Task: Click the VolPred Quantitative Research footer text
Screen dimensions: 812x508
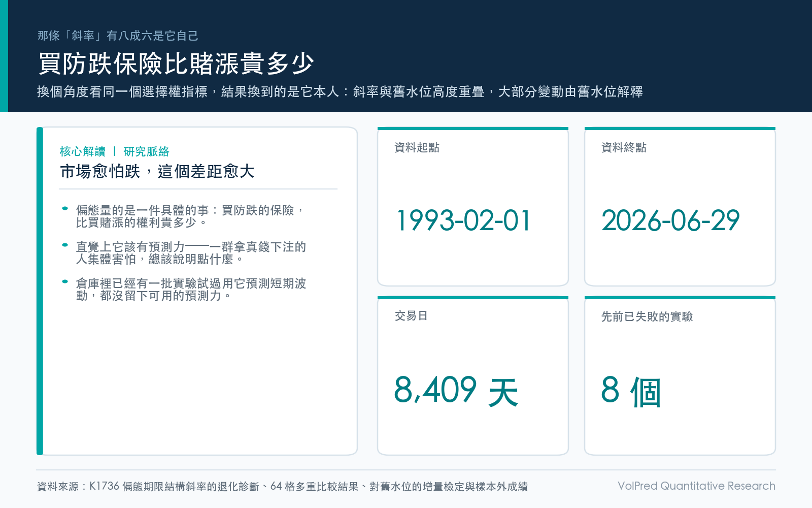Action: click(696, 486)
